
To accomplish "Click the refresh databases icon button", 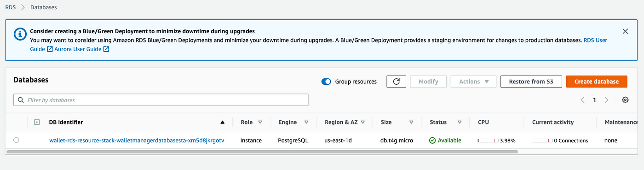I will click(x=396, y=82).
